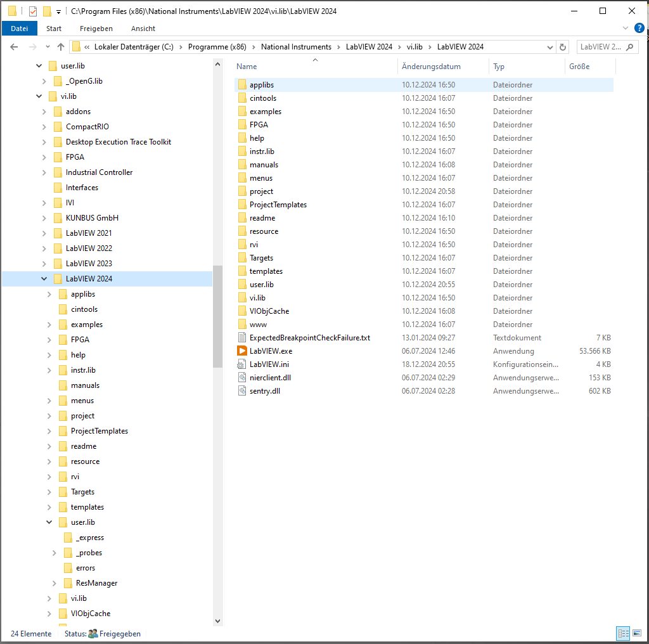Click the search magnifier icon
This screenshot has width=649, height=644.
[x=629, y=47]
